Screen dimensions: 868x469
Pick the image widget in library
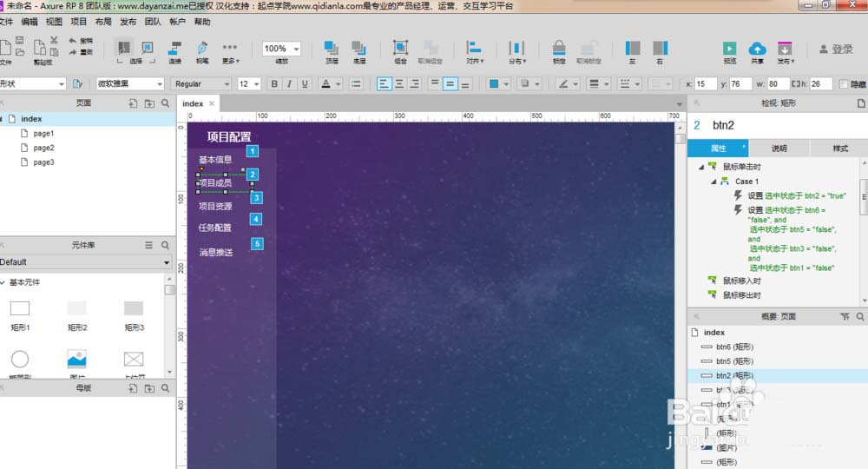[x=77, y=359]
